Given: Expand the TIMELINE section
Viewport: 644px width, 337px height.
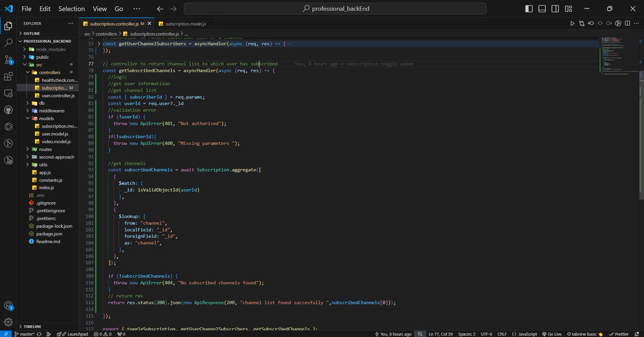Looking at the screenshot, I should 47,326.
